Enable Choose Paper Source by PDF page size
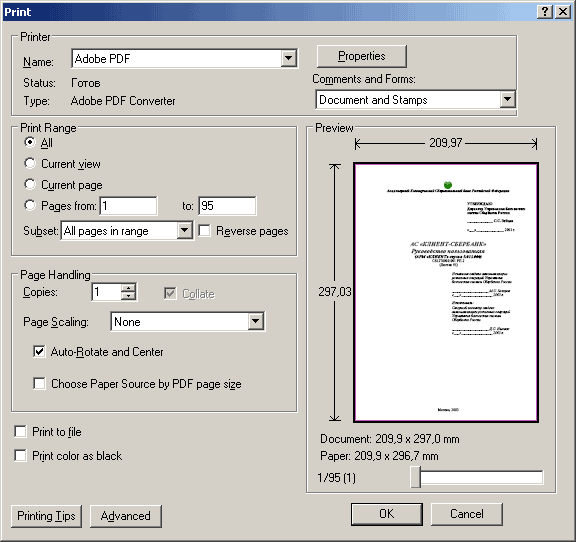576x542 pixels. pyautogui.click(x=39, y=384)
